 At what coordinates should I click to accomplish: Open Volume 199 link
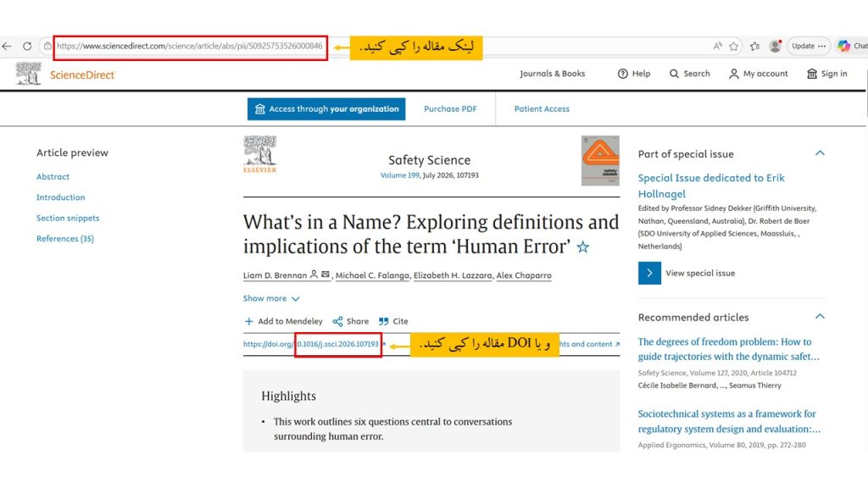(x=400, y=175)
